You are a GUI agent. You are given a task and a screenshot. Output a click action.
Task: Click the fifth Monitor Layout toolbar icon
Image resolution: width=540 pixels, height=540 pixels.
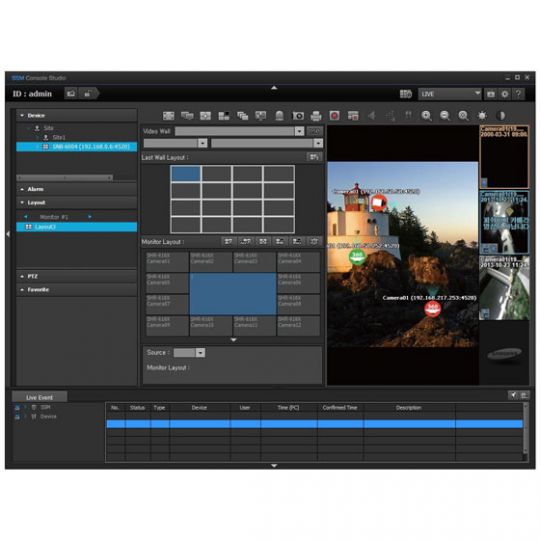click(x=297, y=241)
